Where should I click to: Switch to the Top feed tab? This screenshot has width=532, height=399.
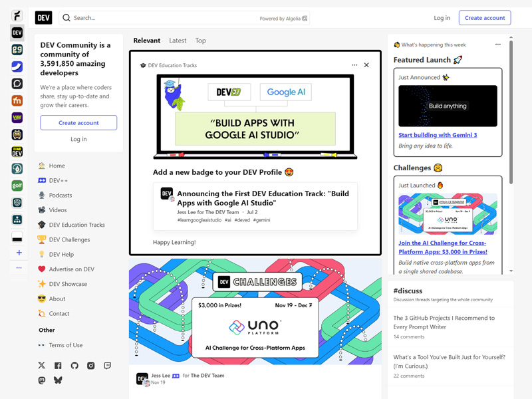pos(200,41)
